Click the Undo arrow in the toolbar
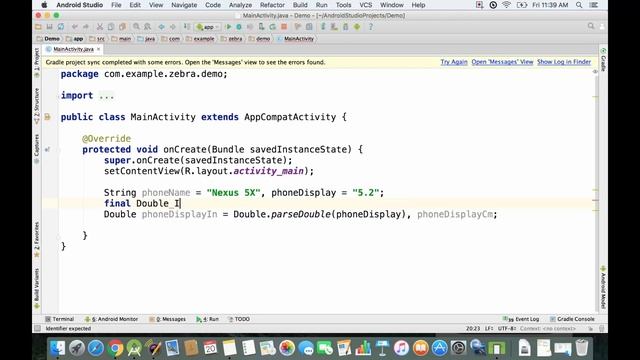Viewport: 640px width, 360px height. click(75, 27)
